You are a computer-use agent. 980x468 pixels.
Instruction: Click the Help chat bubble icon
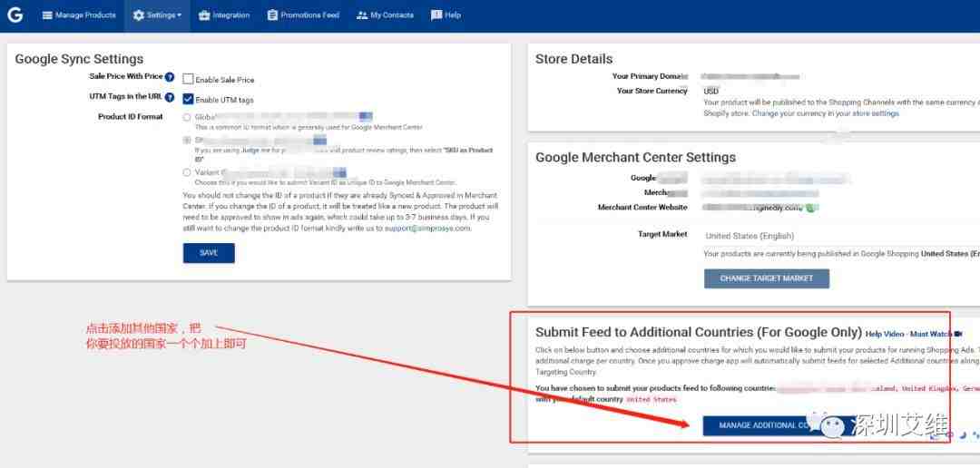coord(436,15)
